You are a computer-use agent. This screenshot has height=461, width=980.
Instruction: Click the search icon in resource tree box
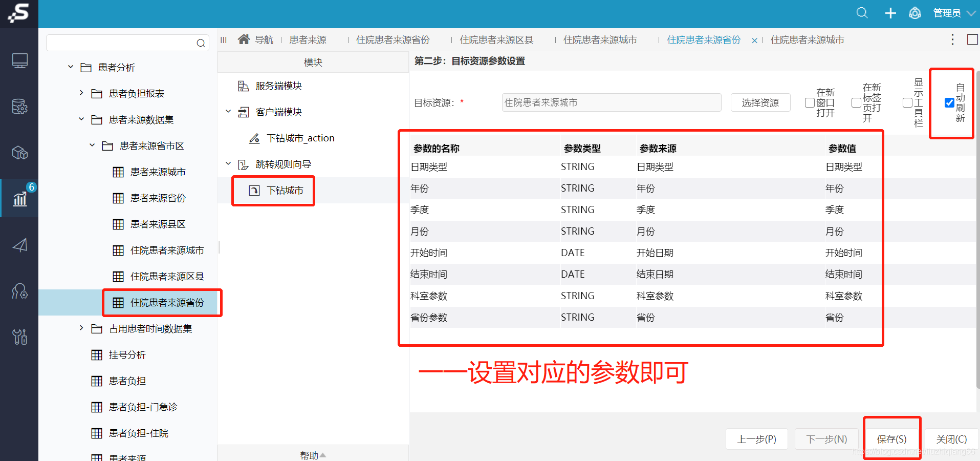pos(201,43)
